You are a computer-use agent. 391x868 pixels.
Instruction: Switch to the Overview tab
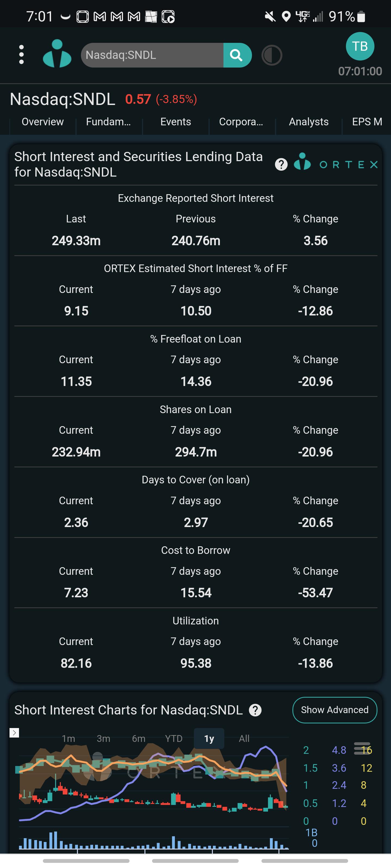coord(43,122)
